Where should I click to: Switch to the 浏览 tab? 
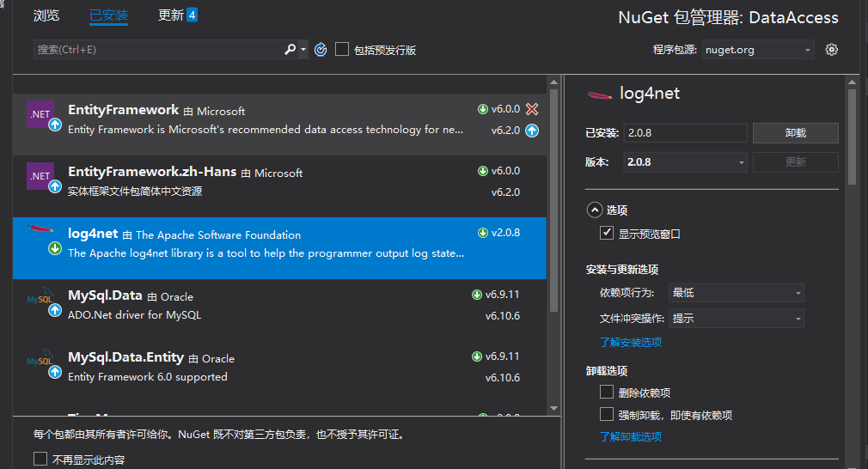(46, 15)
